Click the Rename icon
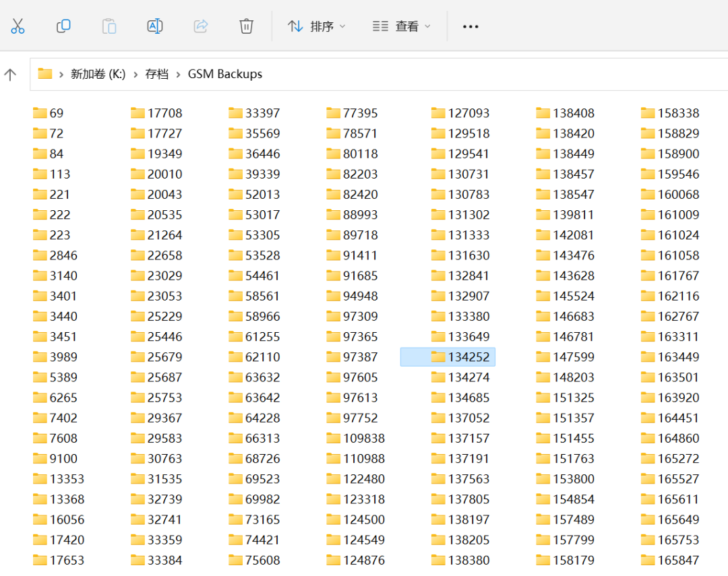The image size is (728, 576). click(154, 26)
